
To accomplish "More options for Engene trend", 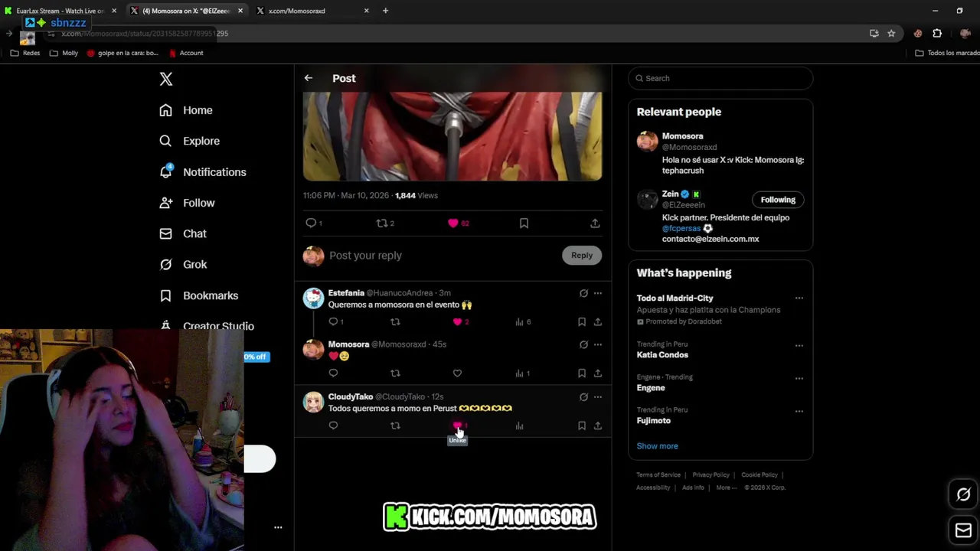I will point(799,378).
